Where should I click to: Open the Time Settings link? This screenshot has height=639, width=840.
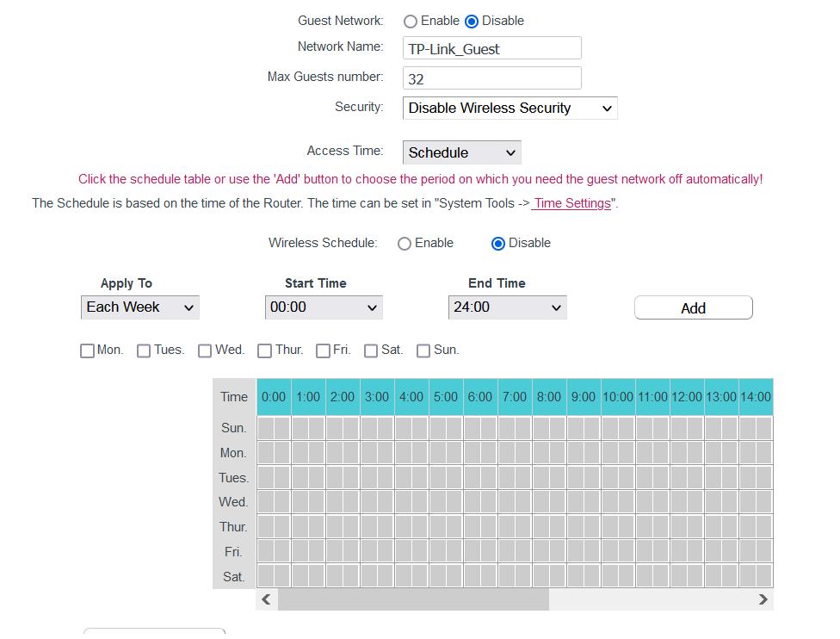[571, 204]
